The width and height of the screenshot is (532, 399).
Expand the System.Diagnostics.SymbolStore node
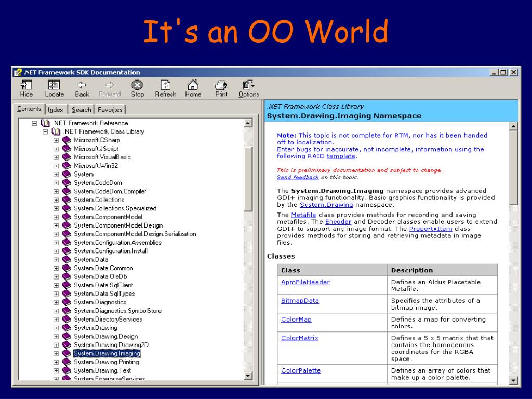[x=56, y=311]
